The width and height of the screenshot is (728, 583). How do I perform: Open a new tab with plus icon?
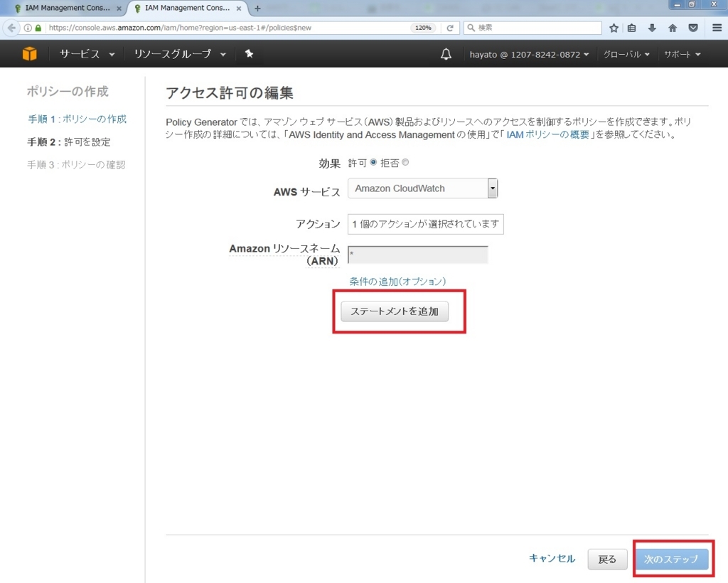click(257, 9)
